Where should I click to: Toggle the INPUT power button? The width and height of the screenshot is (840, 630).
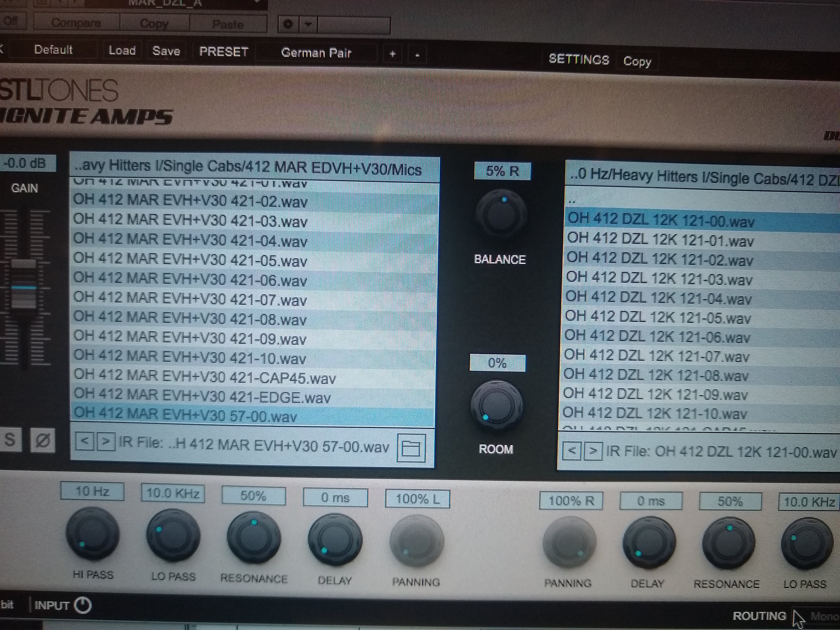[83, 605]
